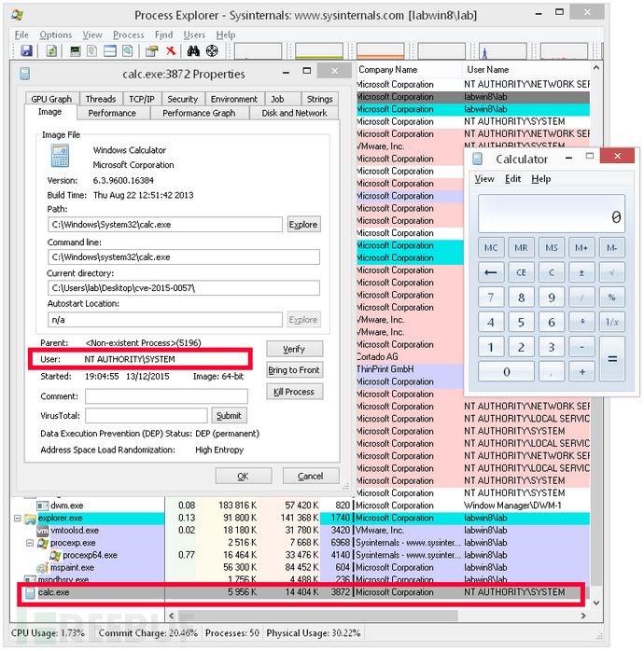Click the CPU usage mini graph in toolbar
Viewport: 644px width, 651px height.
point(258,51)
